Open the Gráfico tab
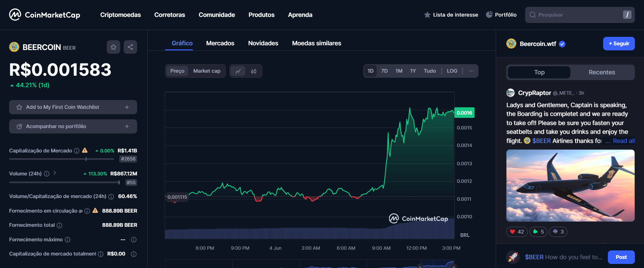This screenshot has width=644, height=268. 182,43
